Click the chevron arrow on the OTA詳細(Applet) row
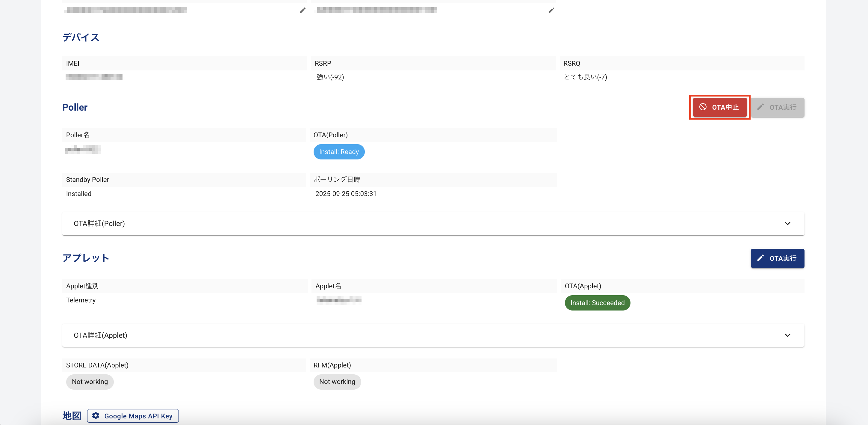The width and height of the screenshot is (868, 425). tap(787, 335)
